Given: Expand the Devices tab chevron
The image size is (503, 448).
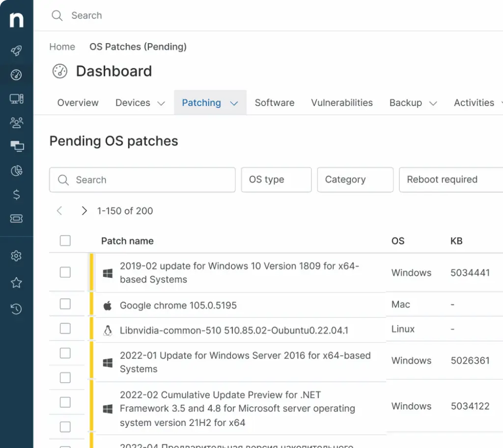Looking at the screenshot, I should [x=161, y=103].
